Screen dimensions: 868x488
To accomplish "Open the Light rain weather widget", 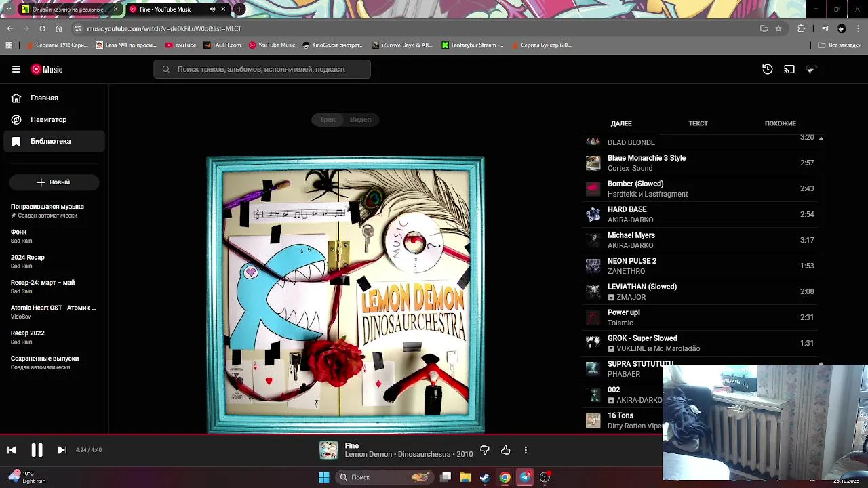I will [27, 477].
